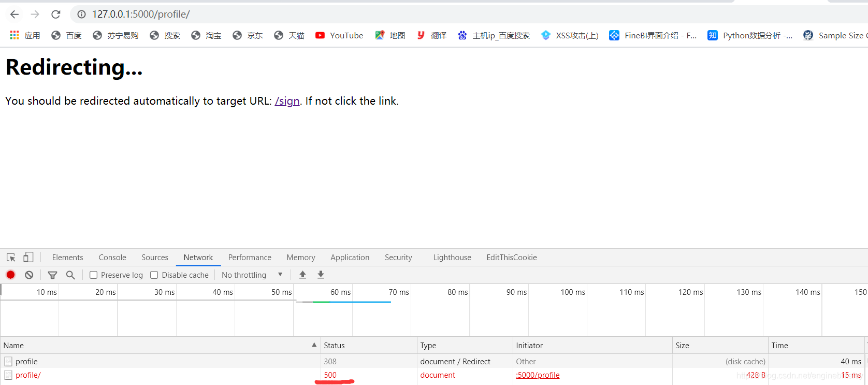The height and width of the screenshot is (385, 868).
Task: Open the No throttling dropdown
Action: point(252,275)
